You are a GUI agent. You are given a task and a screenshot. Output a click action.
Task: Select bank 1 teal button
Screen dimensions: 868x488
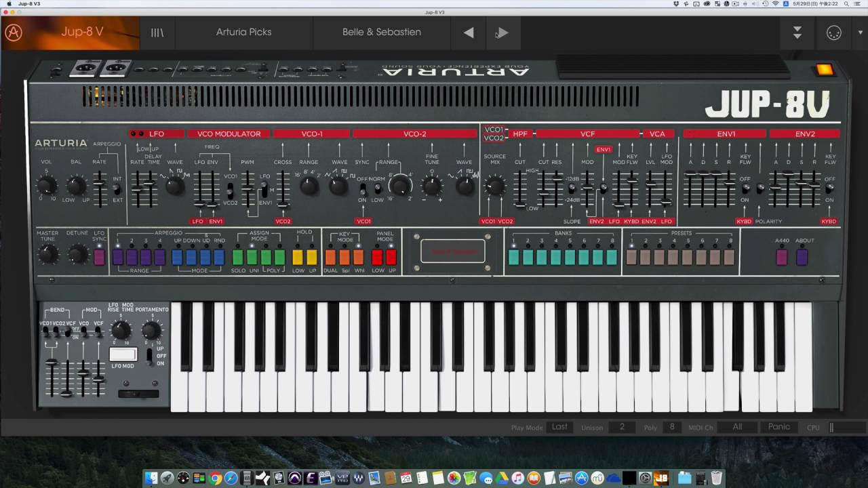[513, 257]
